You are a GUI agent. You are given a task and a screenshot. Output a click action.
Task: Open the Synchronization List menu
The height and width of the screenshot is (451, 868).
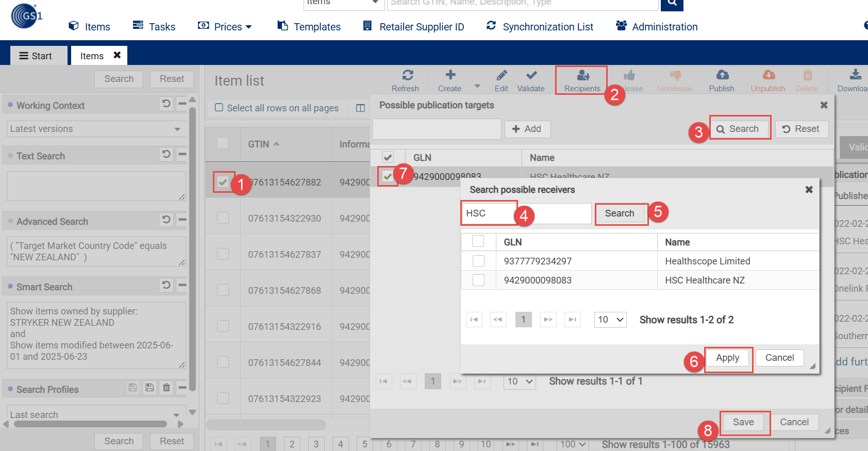click(x=540, y=26)
